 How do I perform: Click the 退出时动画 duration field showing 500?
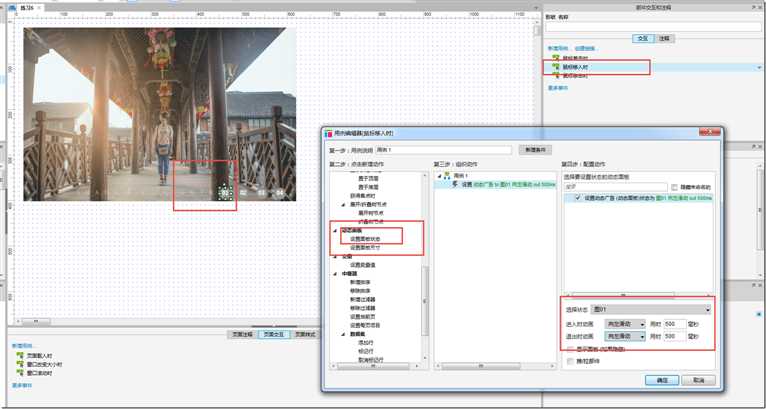point(675,336)
